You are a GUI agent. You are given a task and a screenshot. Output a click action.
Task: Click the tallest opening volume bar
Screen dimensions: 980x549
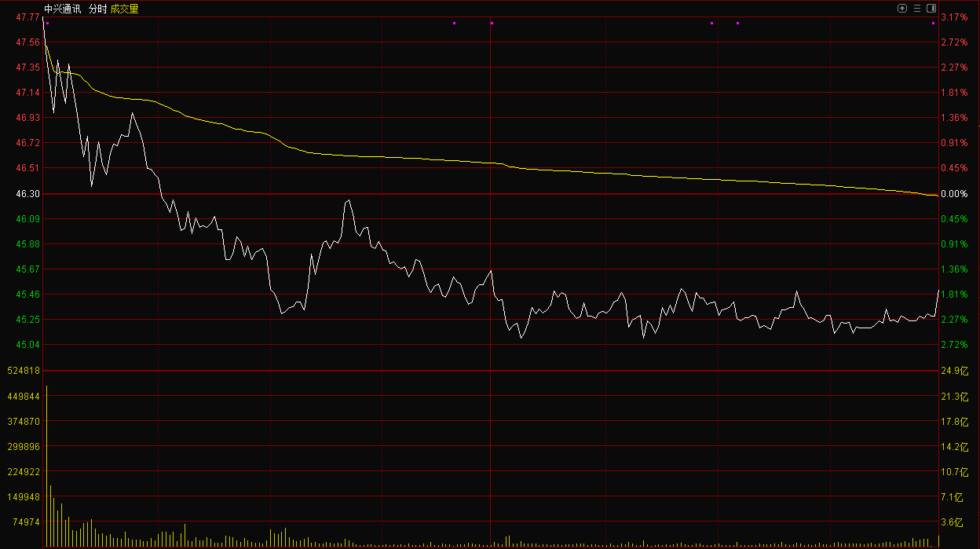click(x=46, y=466)
